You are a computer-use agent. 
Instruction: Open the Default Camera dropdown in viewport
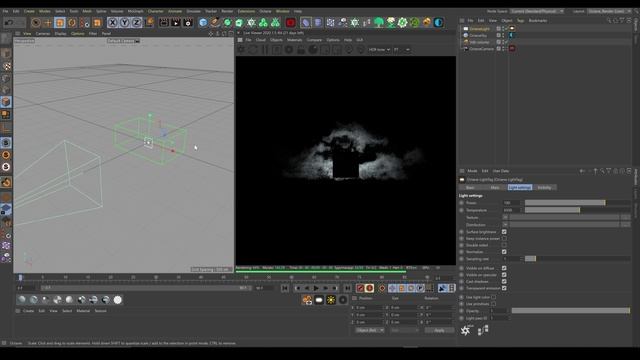pos(123,41)
